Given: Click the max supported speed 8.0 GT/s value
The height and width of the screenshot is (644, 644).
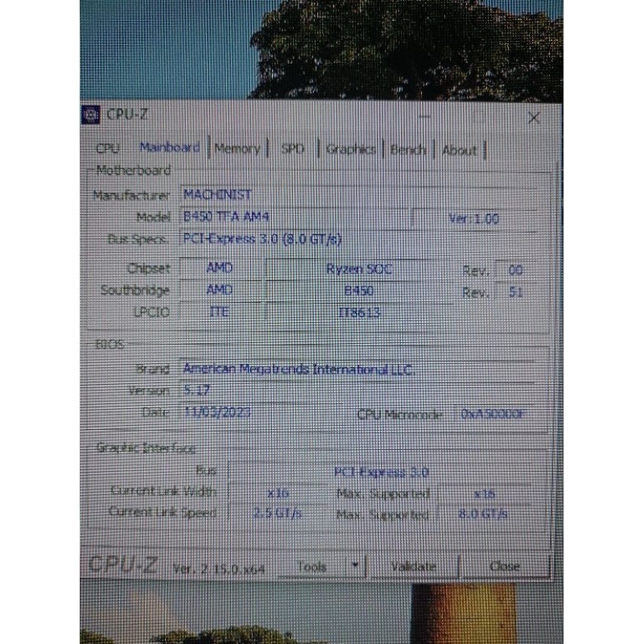Looking at the screenshot, I should click(x=484, y=514).
